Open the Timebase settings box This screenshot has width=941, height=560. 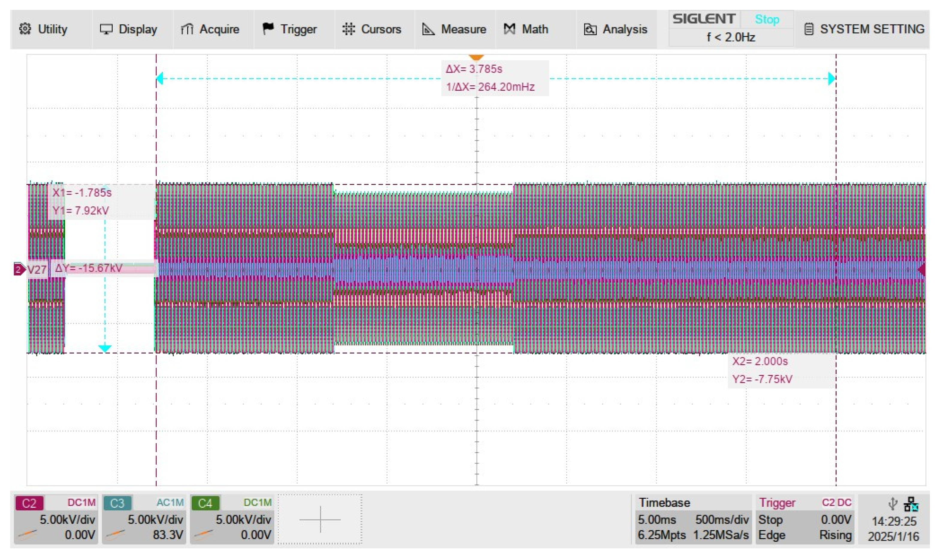point(693,519)
